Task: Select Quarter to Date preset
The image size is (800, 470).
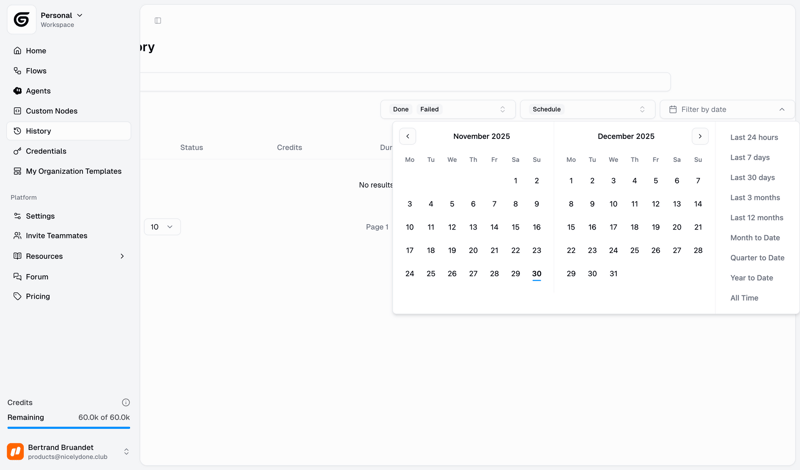Action: [x=757, y=258]
